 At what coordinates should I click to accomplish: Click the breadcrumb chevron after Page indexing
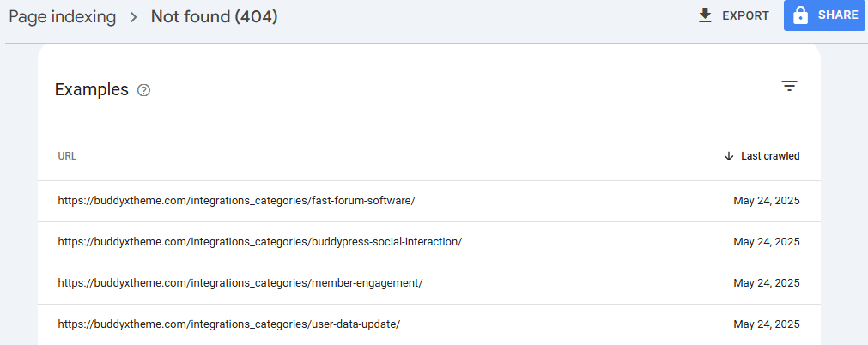point(134,17)
